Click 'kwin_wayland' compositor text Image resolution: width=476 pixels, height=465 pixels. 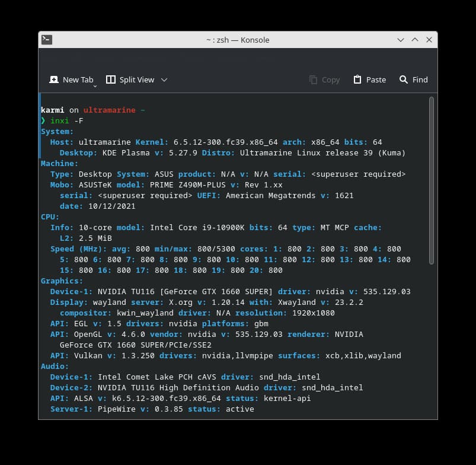145,313
